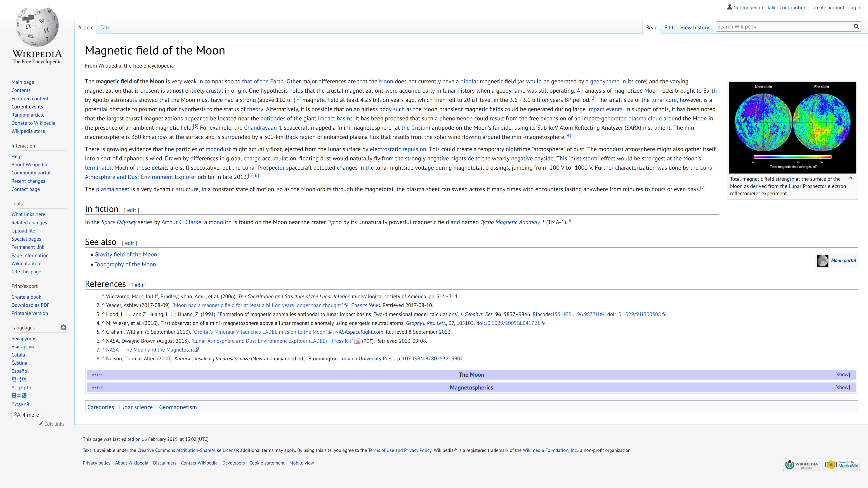Open the language settings gear icon
Image resolution: width=868 pixels, height=488 pixels.
[63, 327]
